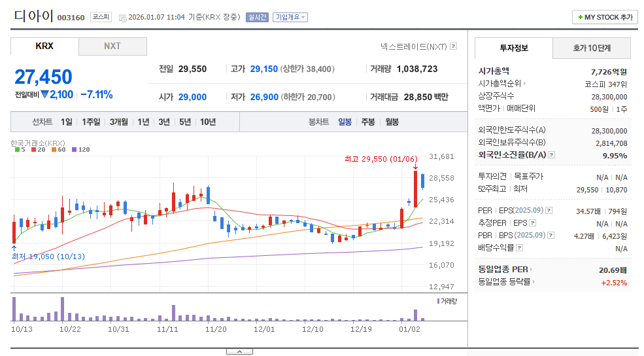Select 주봉 weekly candle chart

pos(368,122)
